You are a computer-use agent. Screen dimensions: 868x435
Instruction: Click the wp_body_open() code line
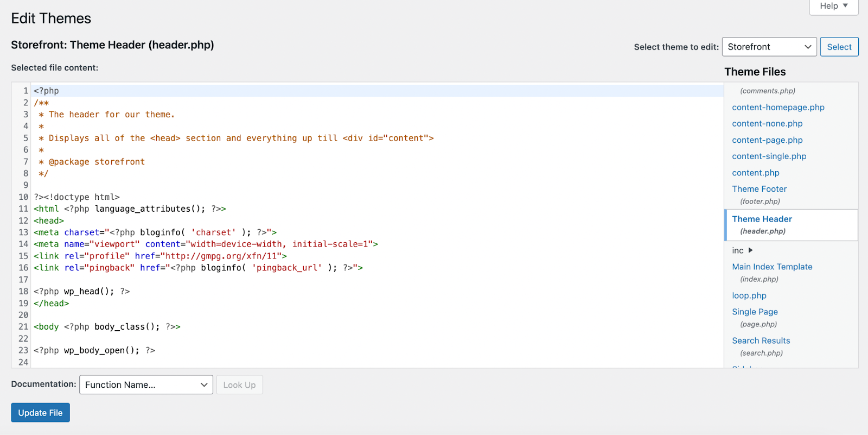click(x=94, y=351)
